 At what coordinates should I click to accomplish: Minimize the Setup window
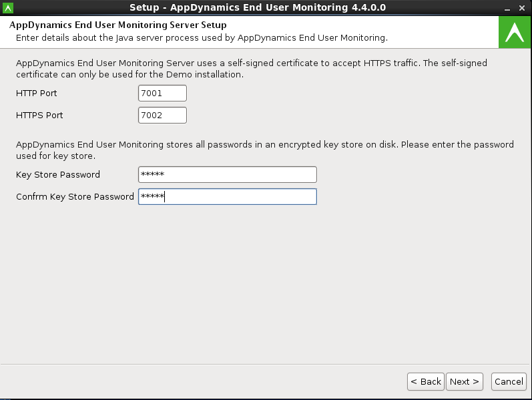(507, 8)
